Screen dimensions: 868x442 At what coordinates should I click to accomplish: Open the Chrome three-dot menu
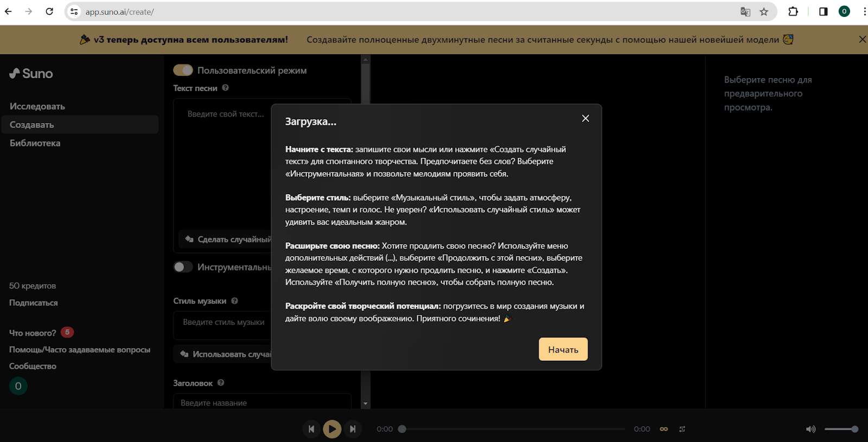click(864, 11)
